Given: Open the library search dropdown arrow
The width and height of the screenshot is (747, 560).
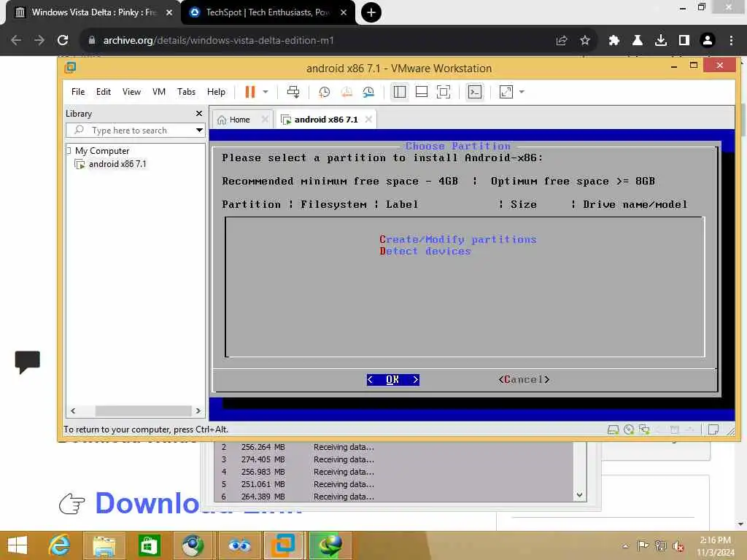Looking at the screenshot, I should point(199,131).
